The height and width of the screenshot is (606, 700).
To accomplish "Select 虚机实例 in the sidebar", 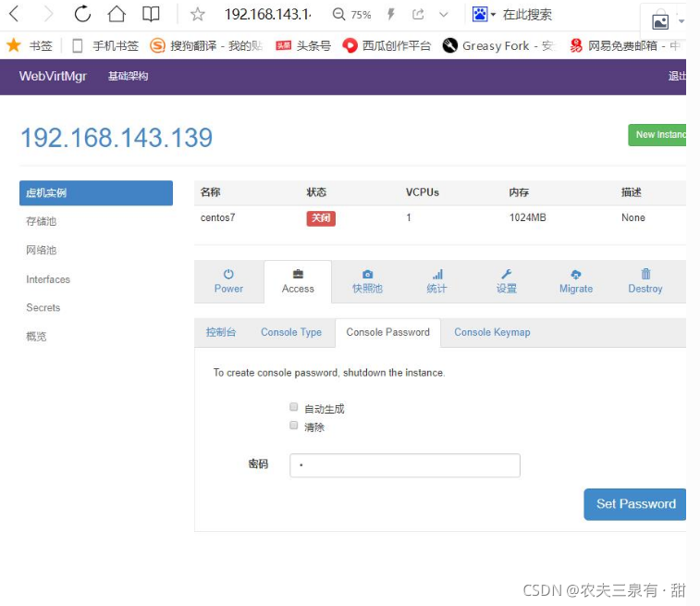I will pyautogui.click(x=96, y=193).
